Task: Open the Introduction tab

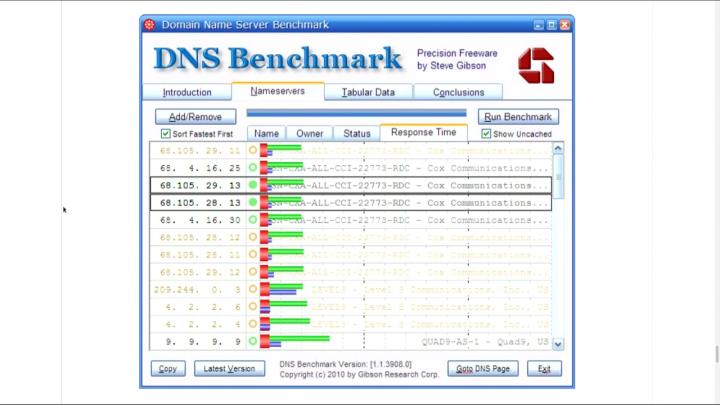Action: tap(187, 92)
